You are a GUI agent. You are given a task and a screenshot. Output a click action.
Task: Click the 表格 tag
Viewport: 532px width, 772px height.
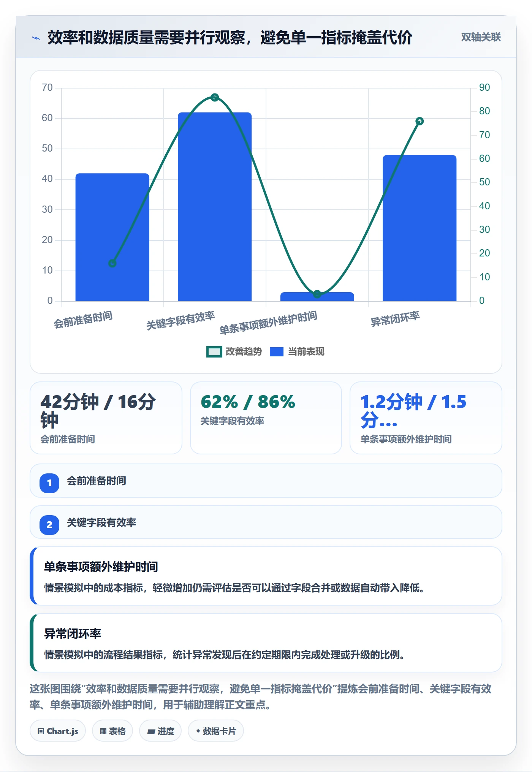tap(112, 731)
